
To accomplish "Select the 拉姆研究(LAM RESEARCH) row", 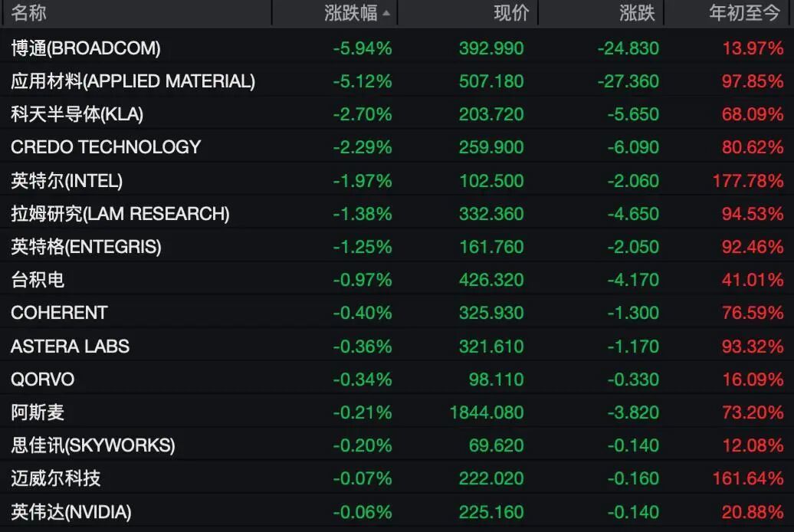I will point(397,213).
